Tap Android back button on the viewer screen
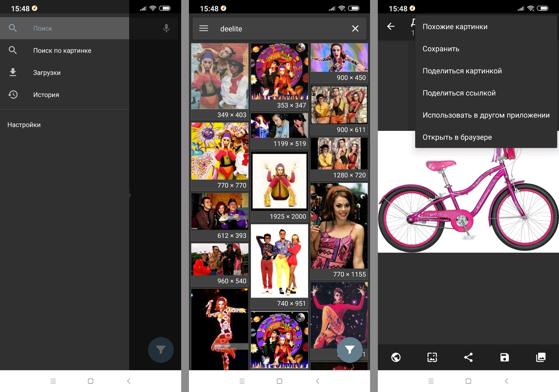This screenshot has width=559, height=392. (x=506, y=381)
